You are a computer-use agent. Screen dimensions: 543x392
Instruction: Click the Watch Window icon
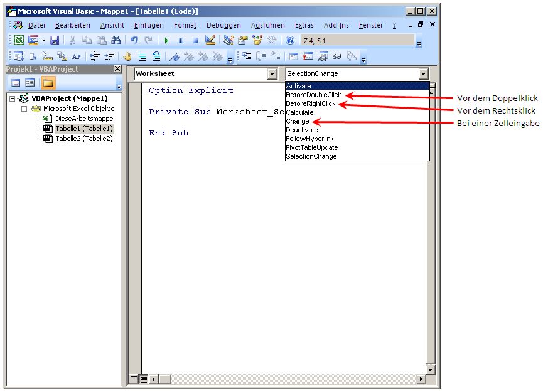pos(323,56)
